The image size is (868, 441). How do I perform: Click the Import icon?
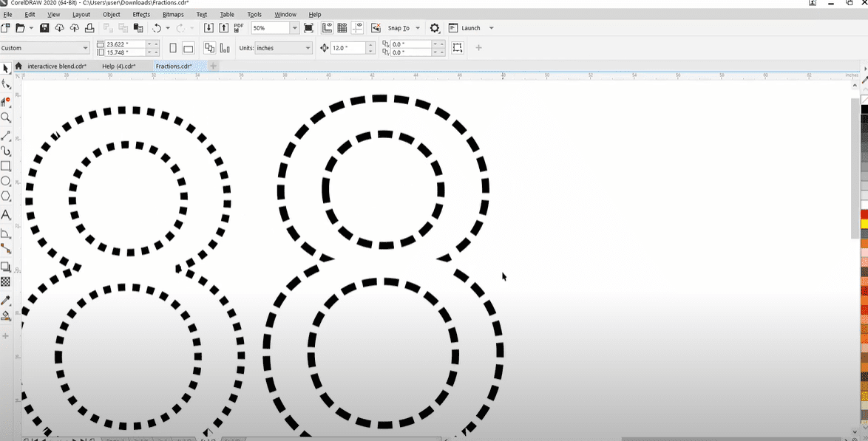[208, 27]
